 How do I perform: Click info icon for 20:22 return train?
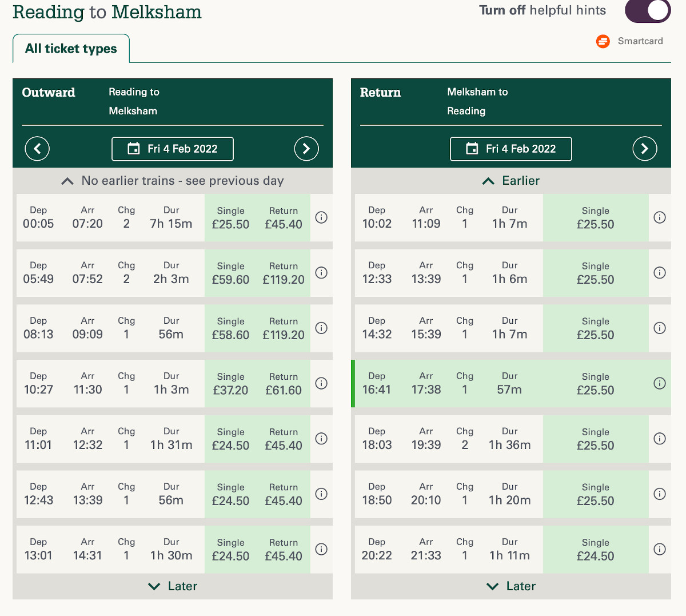pos(660,549)
